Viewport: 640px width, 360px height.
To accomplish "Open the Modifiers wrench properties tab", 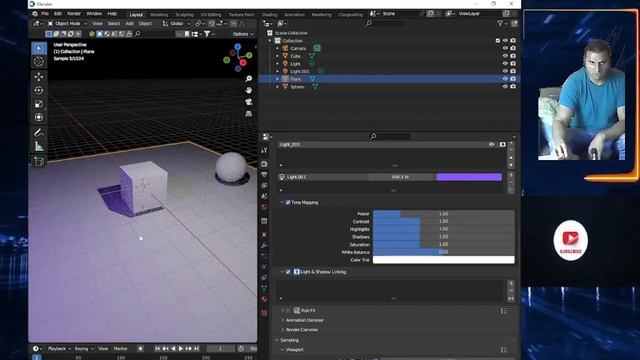I will (x=264, y=245).
